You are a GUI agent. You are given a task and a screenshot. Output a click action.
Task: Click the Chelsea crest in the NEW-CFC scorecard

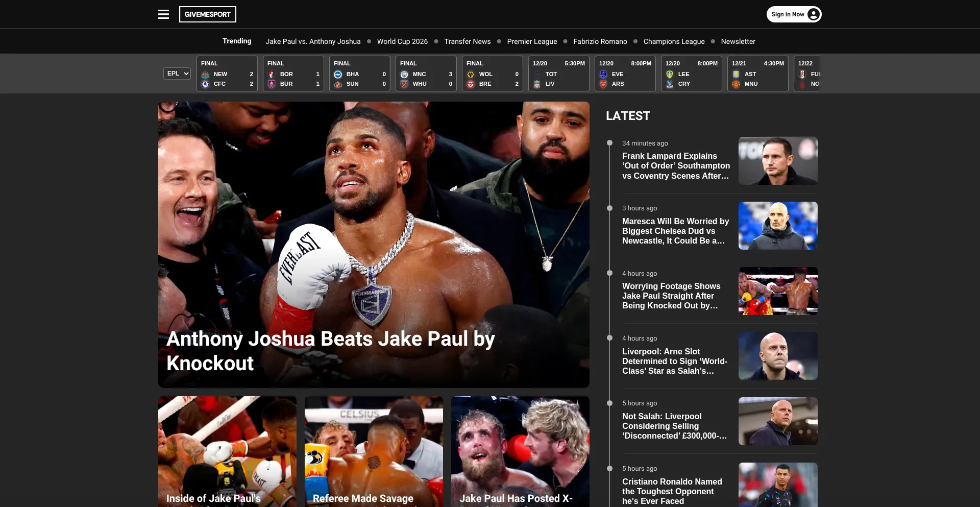tap(205, 84)
